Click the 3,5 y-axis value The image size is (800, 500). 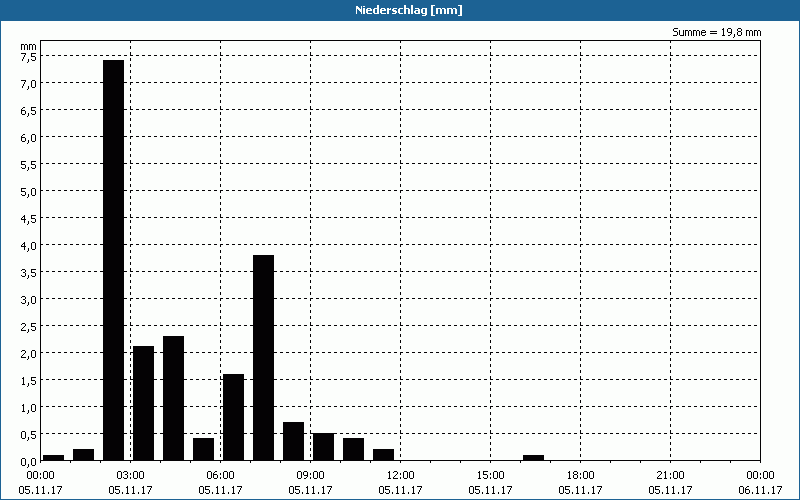(28, 273)
